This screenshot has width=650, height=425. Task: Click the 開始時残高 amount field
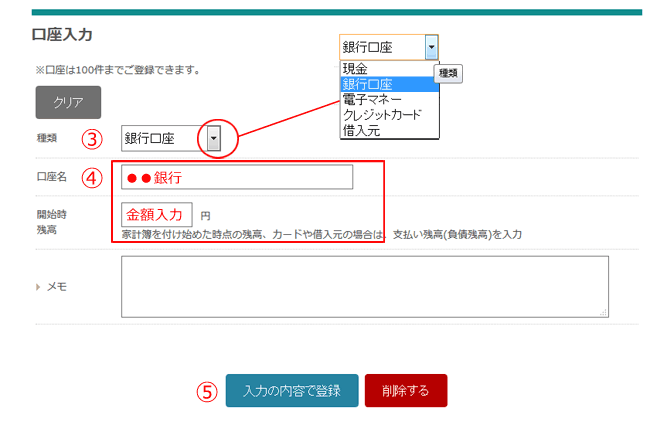coord(157,214)
